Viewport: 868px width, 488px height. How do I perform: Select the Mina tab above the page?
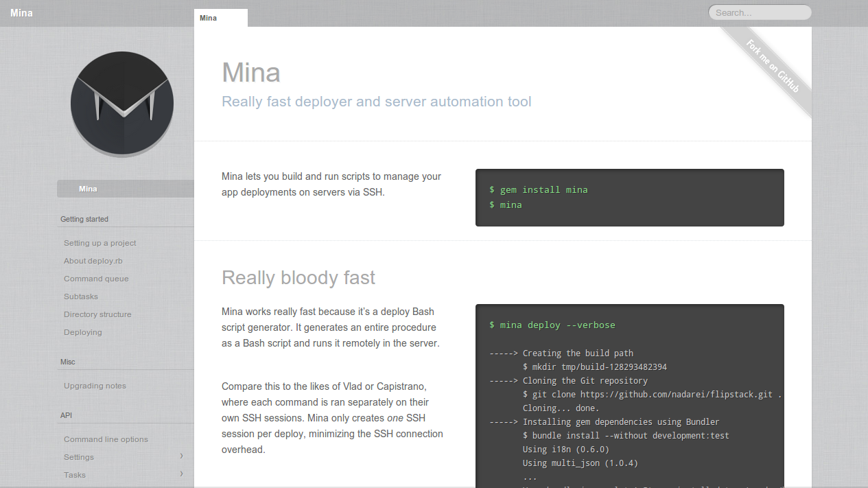(221, 18)
